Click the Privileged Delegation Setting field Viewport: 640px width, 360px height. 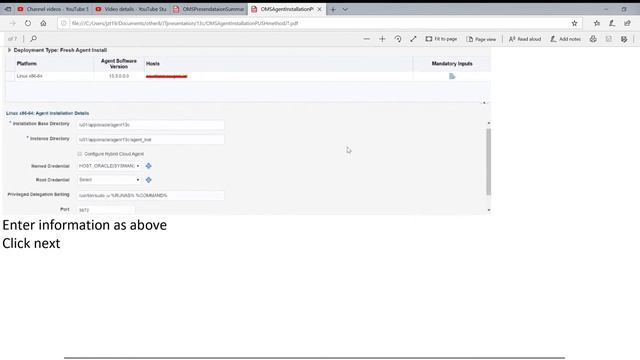151,196
